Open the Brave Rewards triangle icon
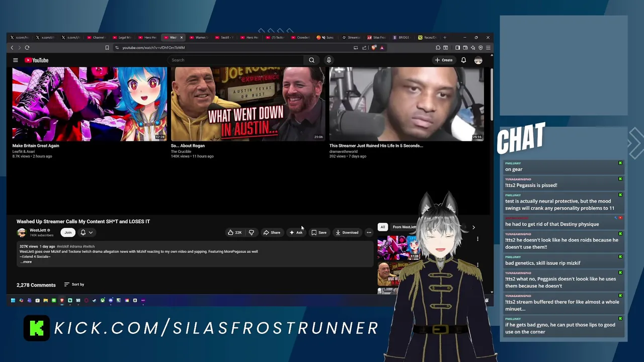 pyautogui.click(x=382, y=48)
